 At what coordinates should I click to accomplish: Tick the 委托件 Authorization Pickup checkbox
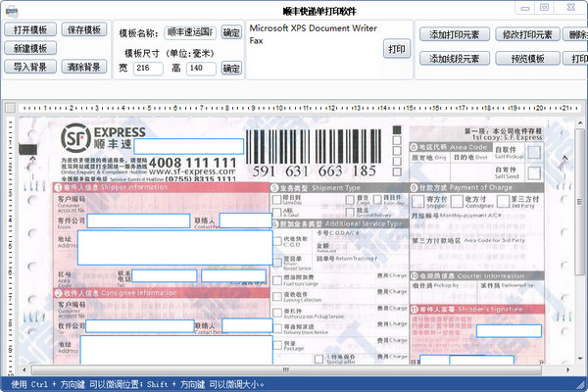point(277,312)
